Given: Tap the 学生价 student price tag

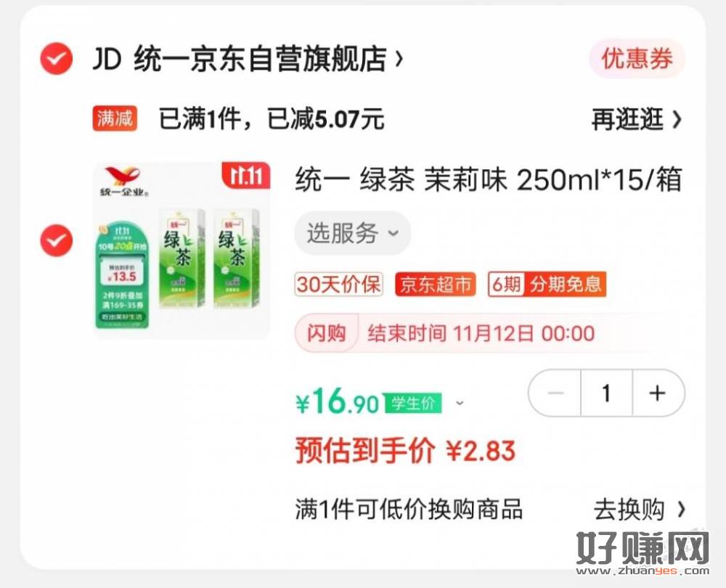Looking at the screenshot, I should (x=412, y=404).
